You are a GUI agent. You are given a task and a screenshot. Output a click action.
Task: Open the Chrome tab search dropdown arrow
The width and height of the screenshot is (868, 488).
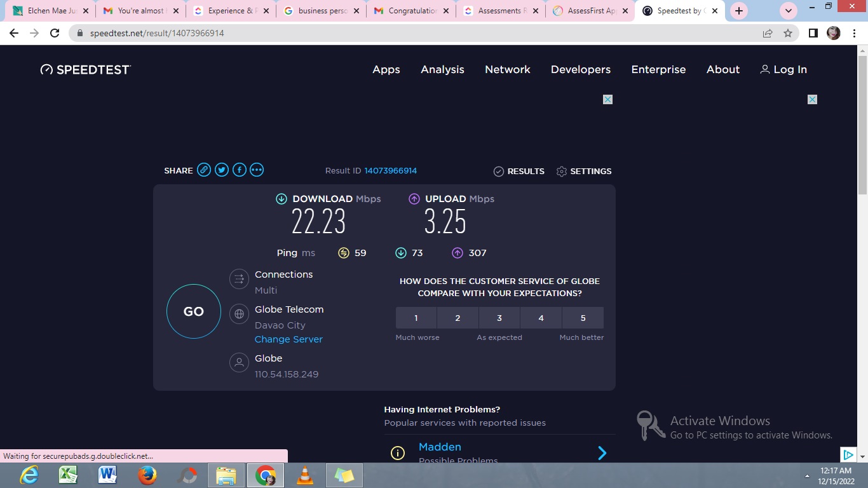point(789,11)
